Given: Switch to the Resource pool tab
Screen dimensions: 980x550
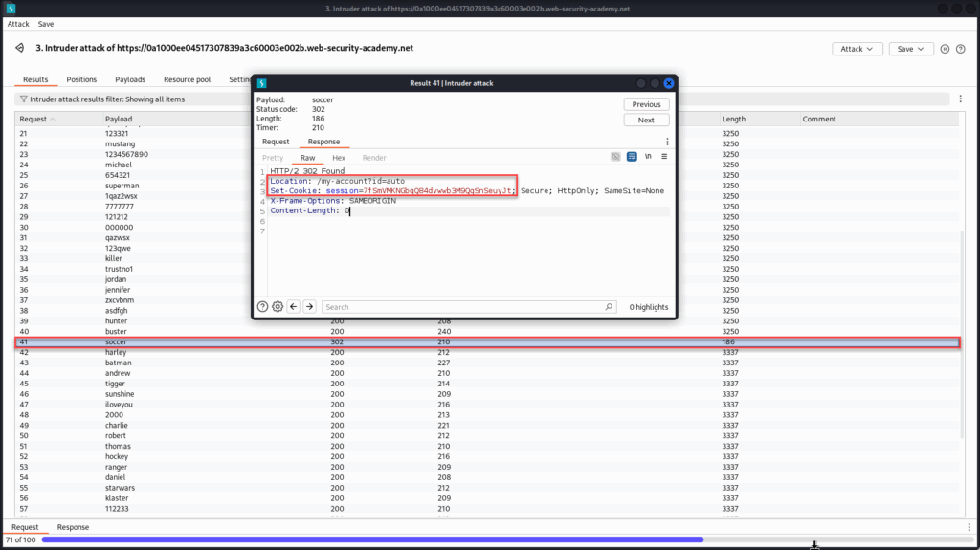Looking at the screenshot, I should pyautogui.click(x=187, y=79).
